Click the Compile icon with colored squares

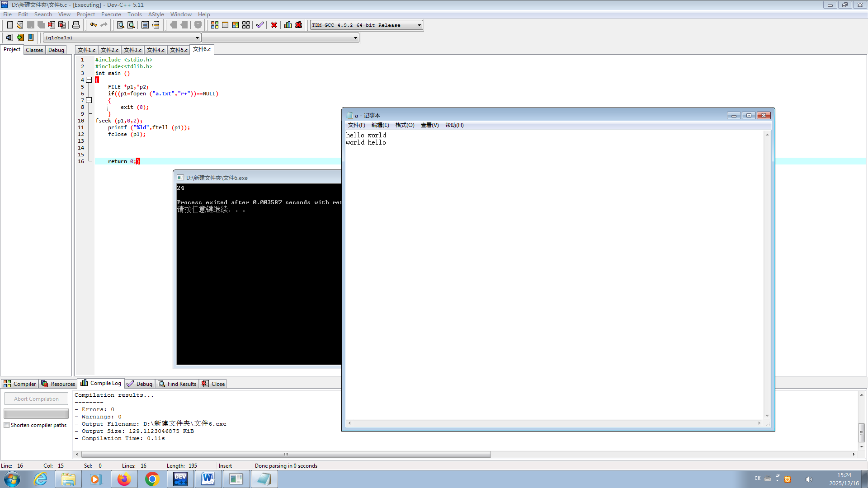coord(215,25)
